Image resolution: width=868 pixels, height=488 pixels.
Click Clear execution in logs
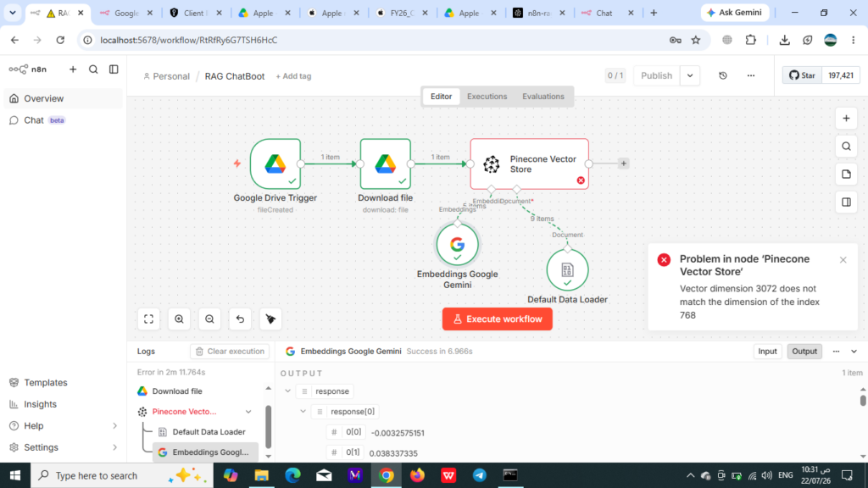click(230, 352)
